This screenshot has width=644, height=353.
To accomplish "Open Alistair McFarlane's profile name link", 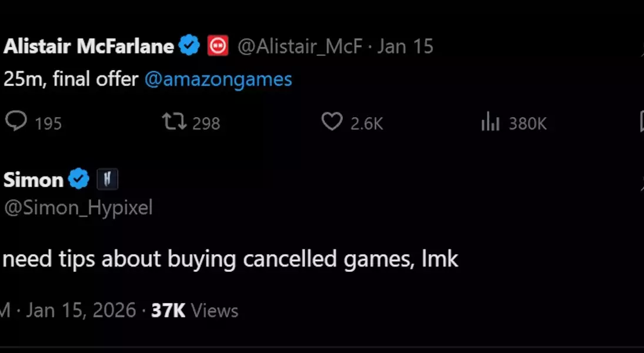I will [88, 46].
